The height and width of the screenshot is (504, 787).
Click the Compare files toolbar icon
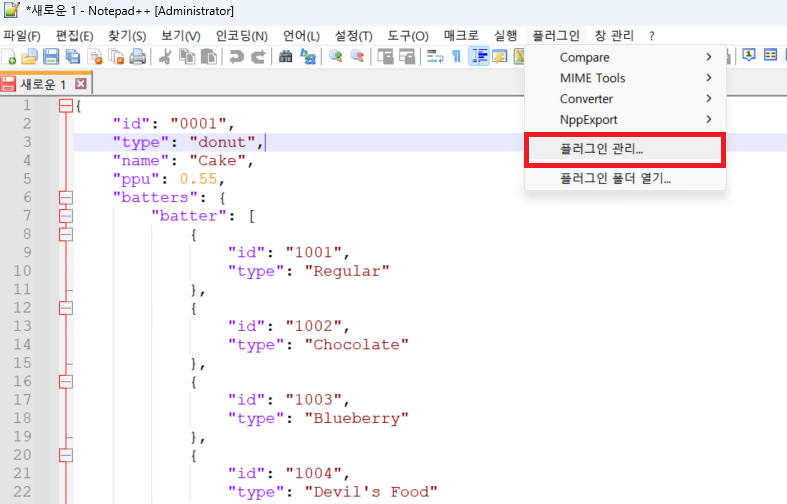tap(770, 55)
